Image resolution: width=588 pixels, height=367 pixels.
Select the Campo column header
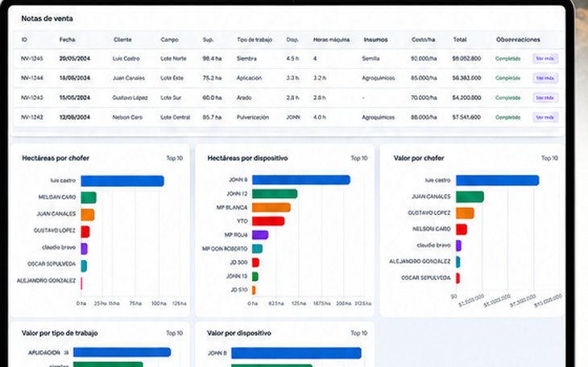(169, 39)
